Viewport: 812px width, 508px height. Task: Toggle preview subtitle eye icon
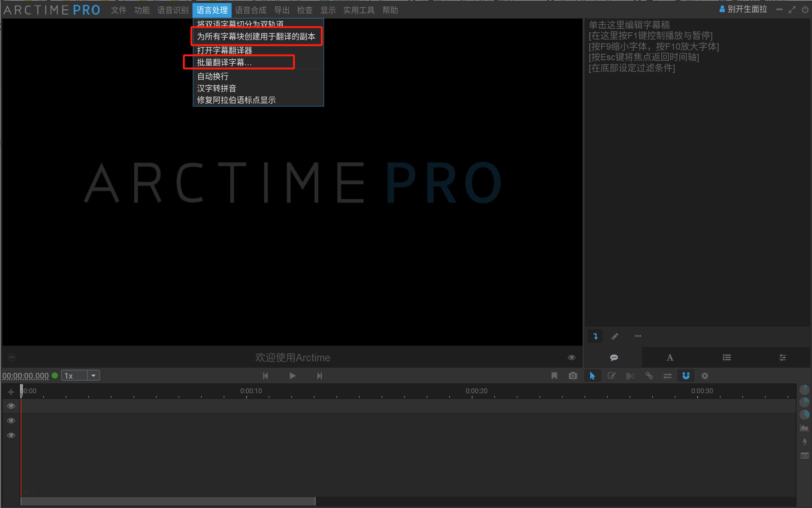(571, 357)
